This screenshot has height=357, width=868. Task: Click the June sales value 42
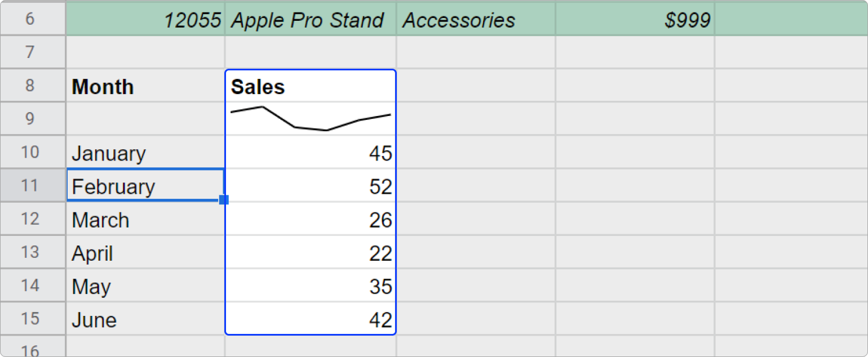click(x=310, y=319)
